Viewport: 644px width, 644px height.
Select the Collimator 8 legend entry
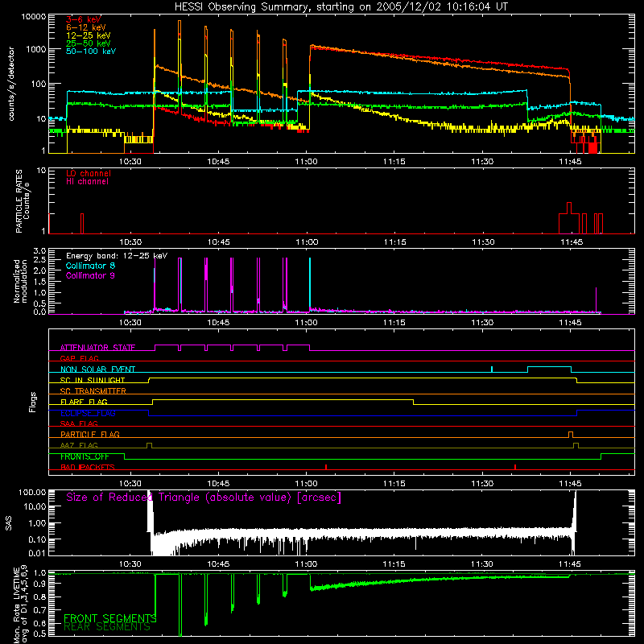[x=90, y=266]
